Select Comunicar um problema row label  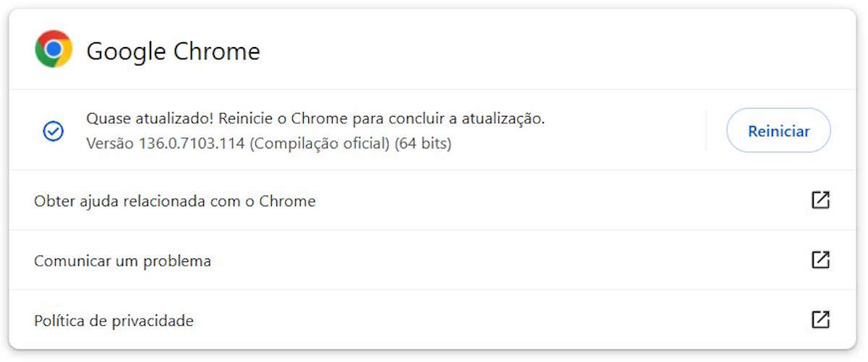(122, 261)
